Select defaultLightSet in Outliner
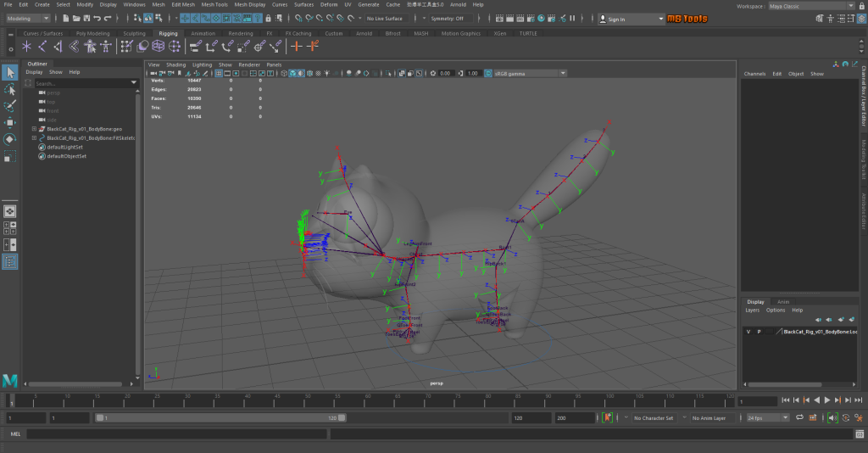 [64, 148]
